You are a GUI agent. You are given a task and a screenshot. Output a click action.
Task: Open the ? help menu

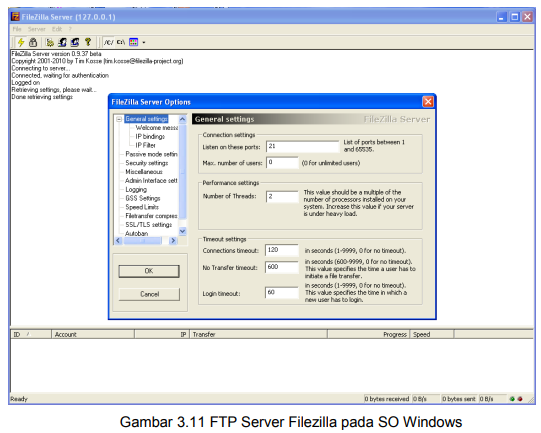click(x=70, y=29)
